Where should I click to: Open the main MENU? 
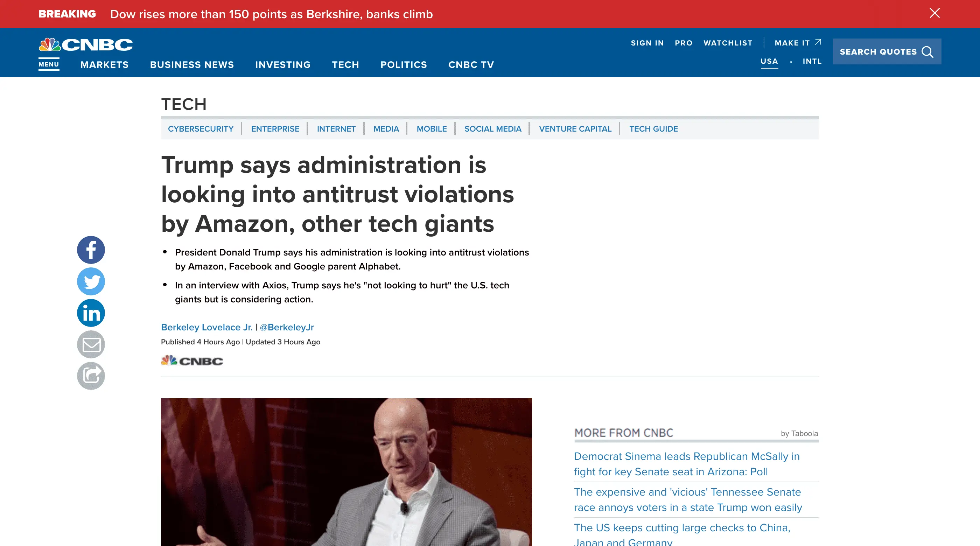[x=49, y=64]
